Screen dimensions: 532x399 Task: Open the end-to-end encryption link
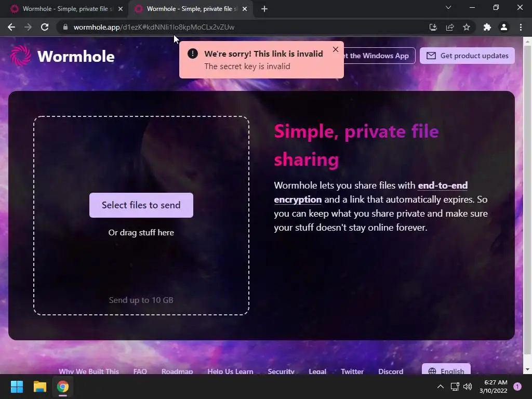[443, 185]
